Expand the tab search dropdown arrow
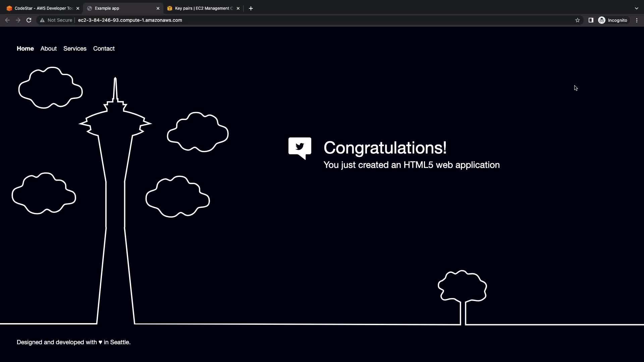The width and height of the screenshot is (644, 362). 636,8
